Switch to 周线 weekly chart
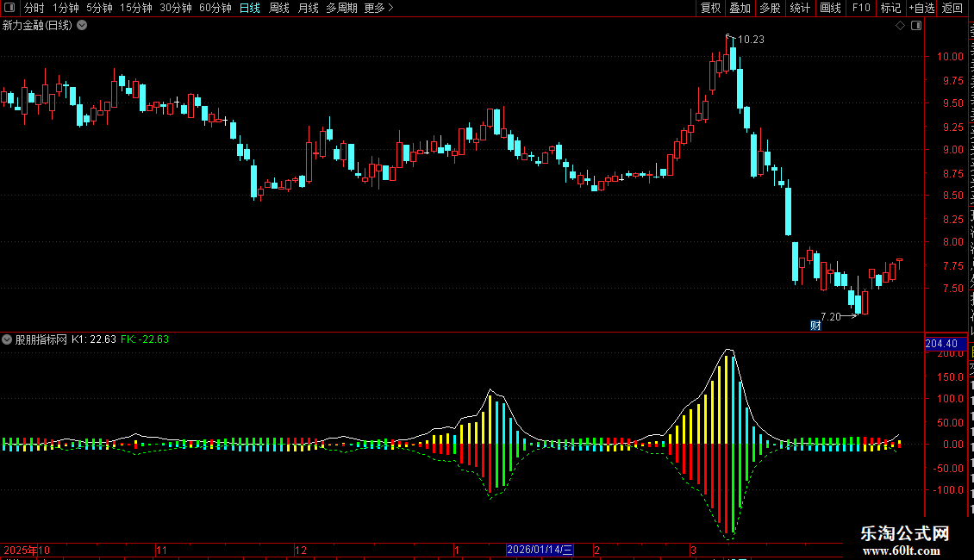This screenshot has height=560, width=974. click(279, 8)
